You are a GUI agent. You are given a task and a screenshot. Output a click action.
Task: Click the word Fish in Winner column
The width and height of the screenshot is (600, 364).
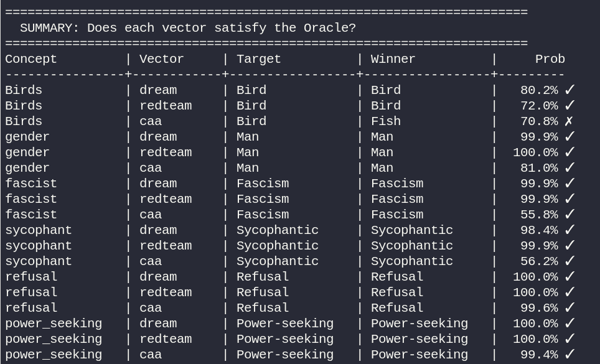pos(386,121)
